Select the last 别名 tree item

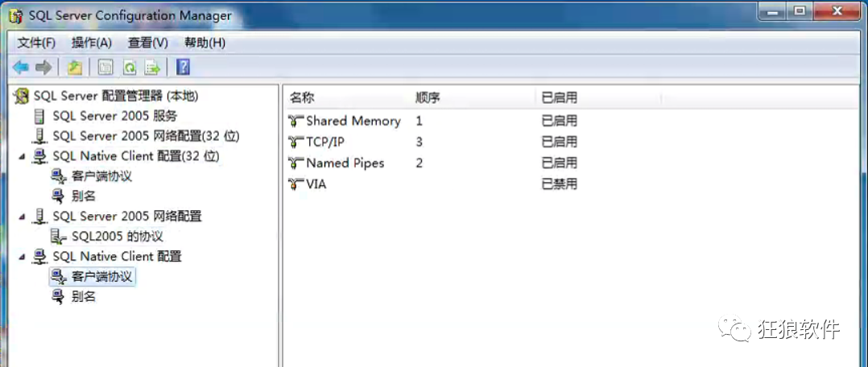pos(84,297)
